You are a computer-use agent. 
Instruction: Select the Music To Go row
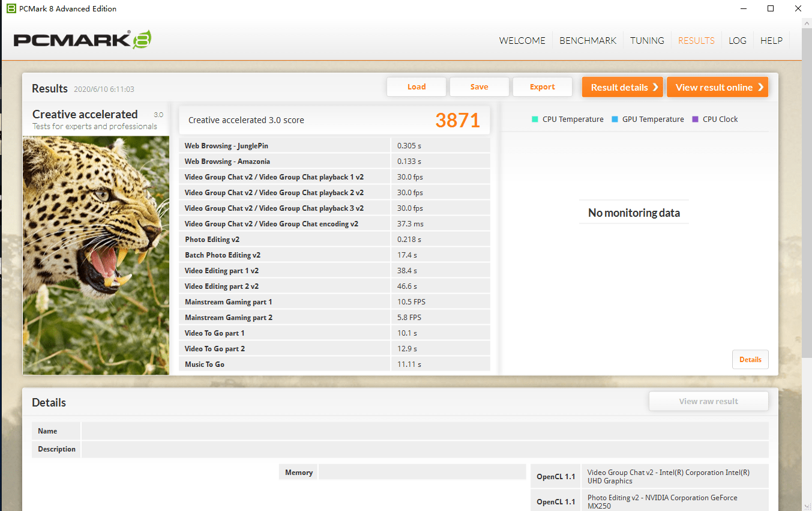coord(334,364)
